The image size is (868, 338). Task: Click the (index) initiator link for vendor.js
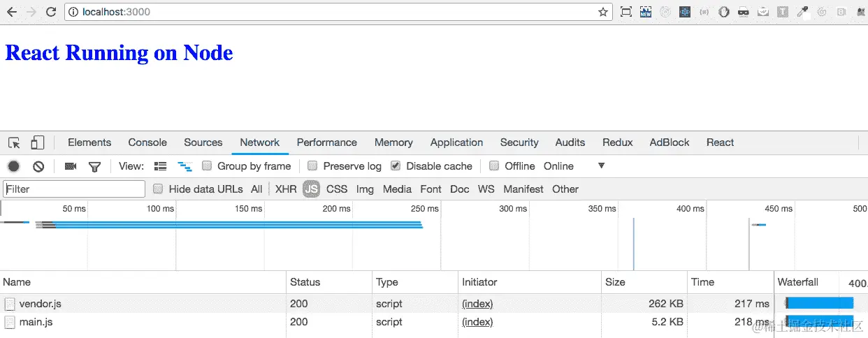click(477, 304)
